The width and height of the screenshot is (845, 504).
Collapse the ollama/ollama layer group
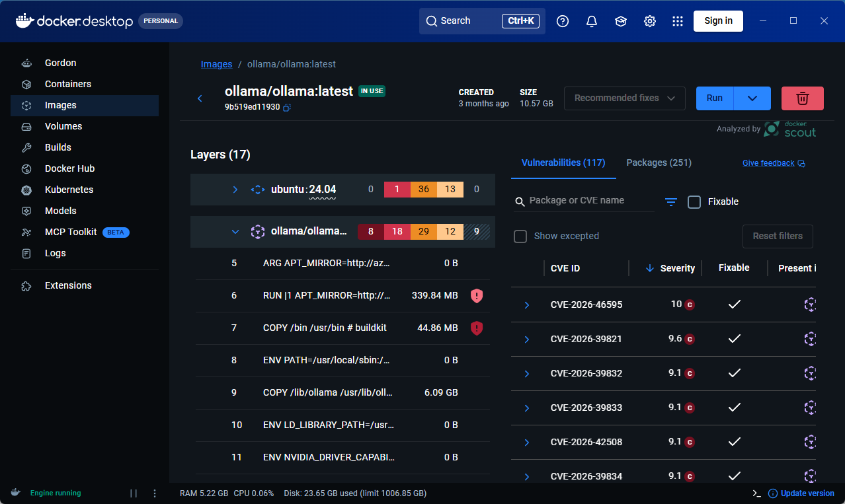pos(235,232)
